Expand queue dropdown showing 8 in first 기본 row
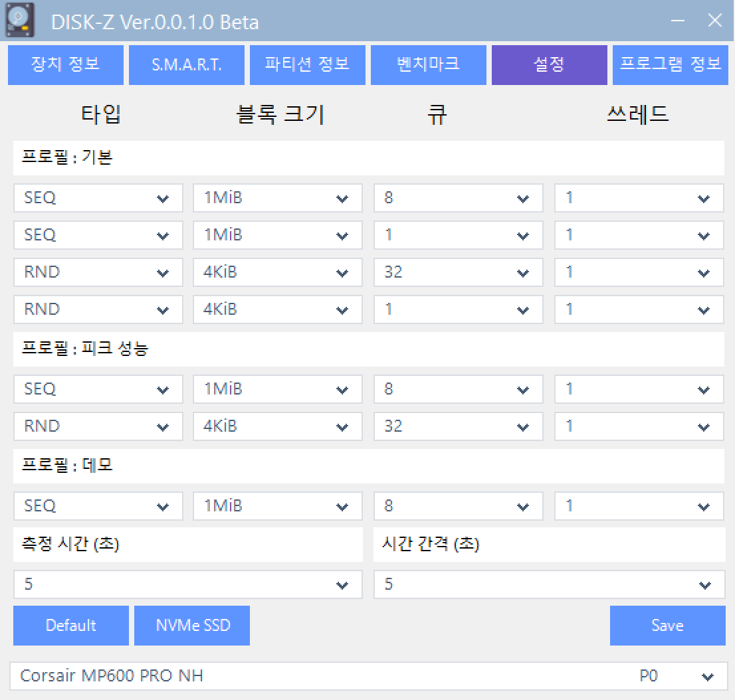 click(x=458, y=198)
